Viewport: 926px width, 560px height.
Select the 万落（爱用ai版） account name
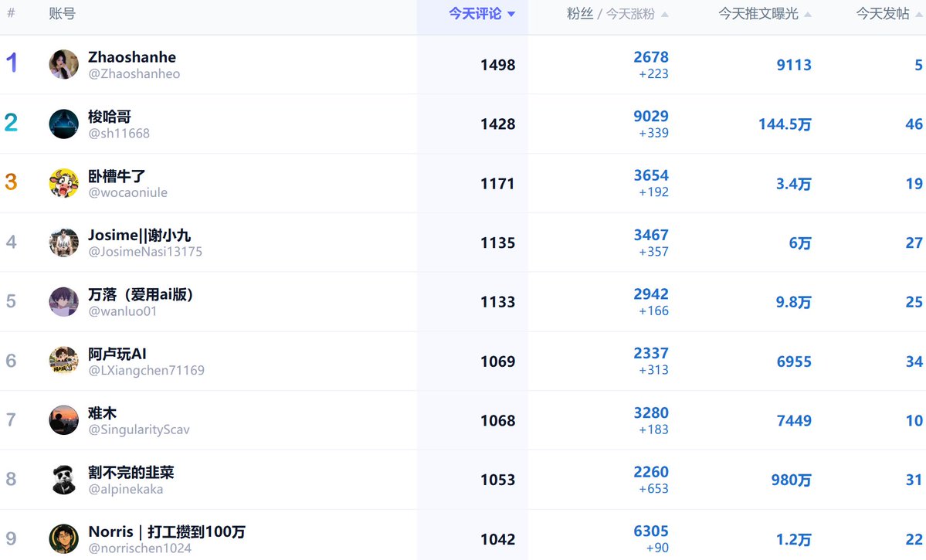[141, 294]
